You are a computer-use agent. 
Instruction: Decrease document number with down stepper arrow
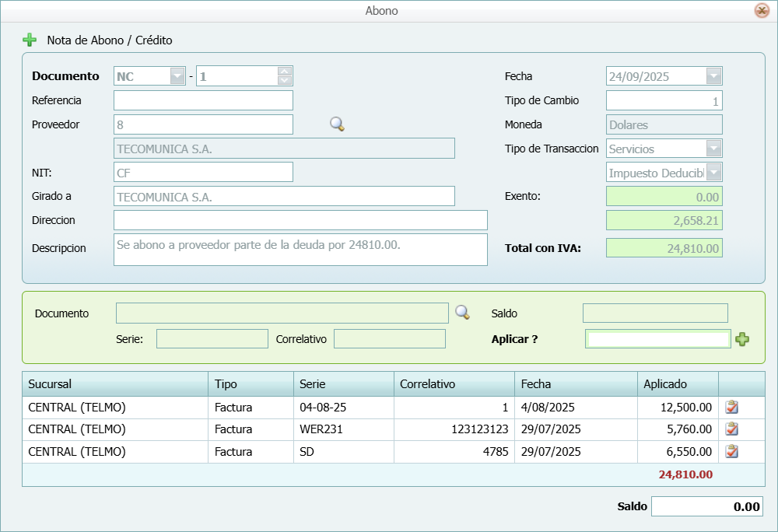click(x=285, y=80)
